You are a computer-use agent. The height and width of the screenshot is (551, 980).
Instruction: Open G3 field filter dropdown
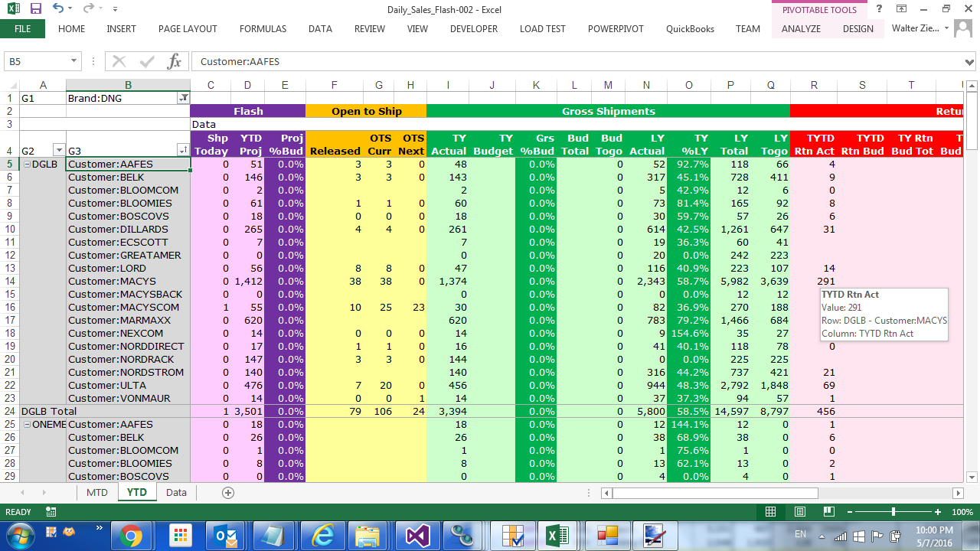tap(183, 150)
